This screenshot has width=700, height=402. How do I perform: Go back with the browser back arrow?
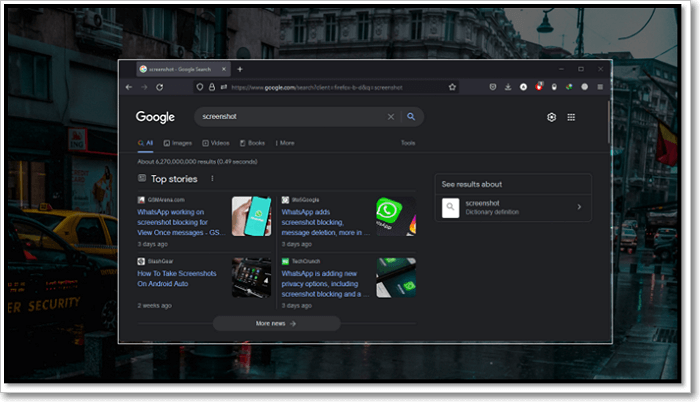129,87
